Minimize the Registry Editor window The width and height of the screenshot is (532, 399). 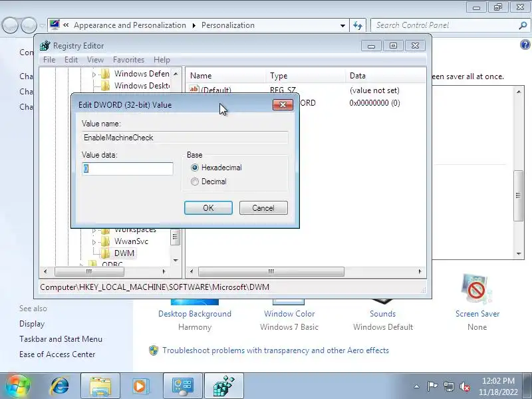click(371, 46)
